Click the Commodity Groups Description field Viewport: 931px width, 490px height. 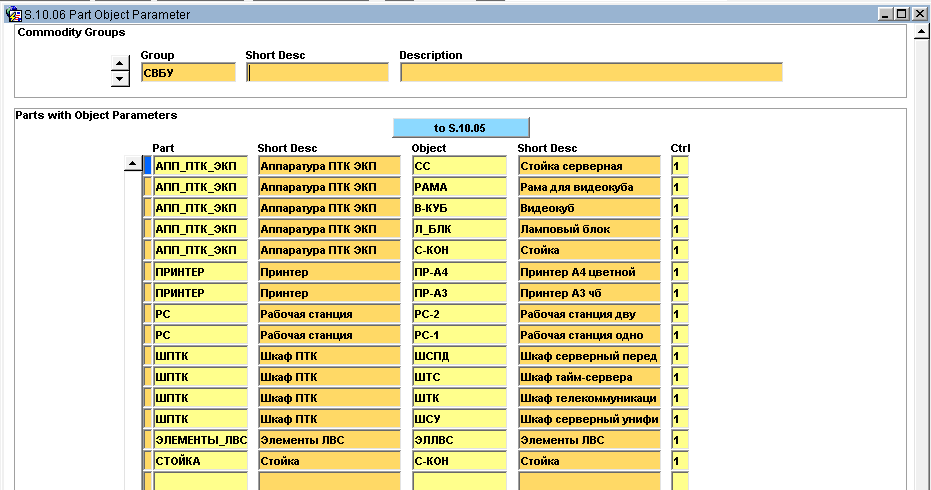click(x=591, y=72)
